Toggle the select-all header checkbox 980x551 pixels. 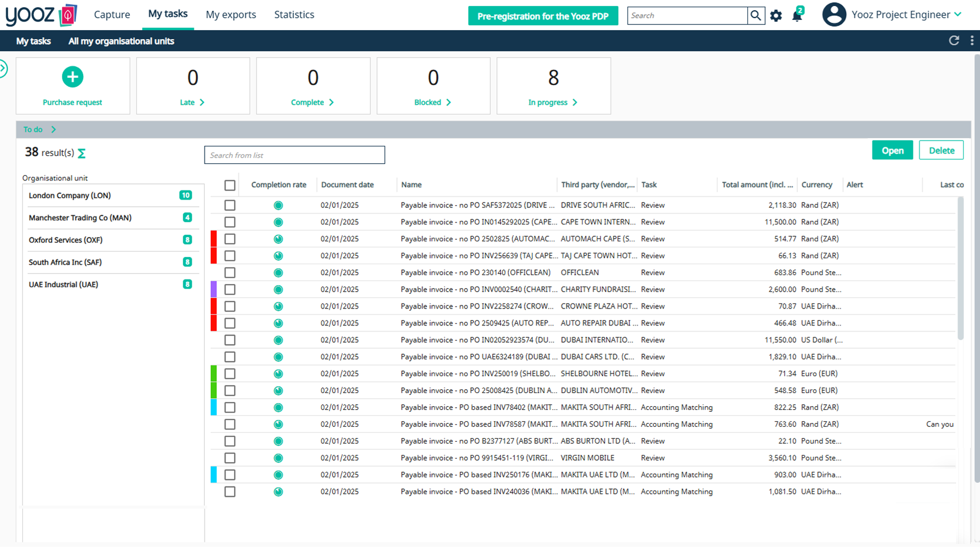point(230,185)
